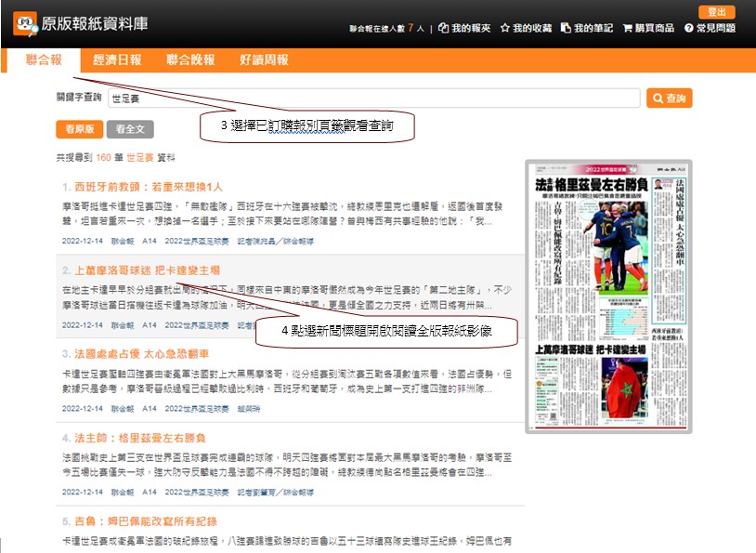756x553 pixels.
Task: Click summary text of 法主帥 article
Action: point(287,465)
